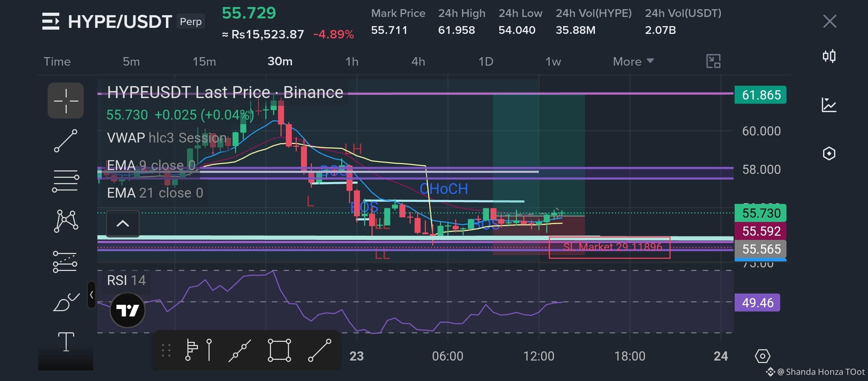This screenshot has height=381, width=868.
Task: Click the Mark Price value 55.711
Action: [x=389, y=30]
